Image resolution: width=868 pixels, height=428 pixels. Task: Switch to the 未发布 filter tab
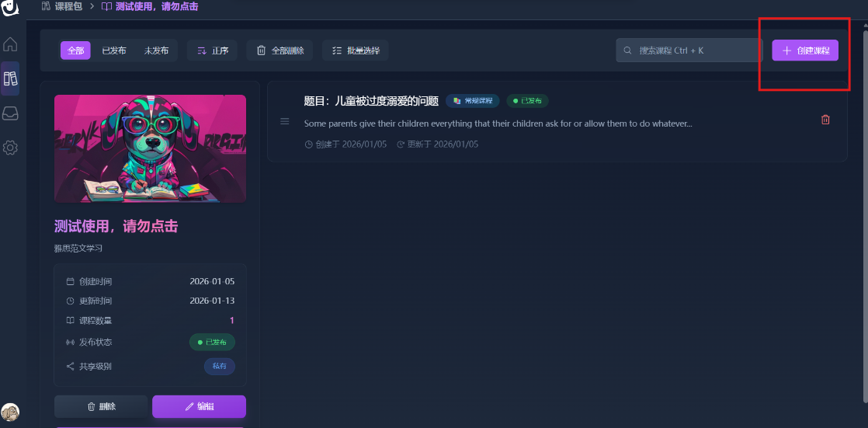(x=156, y=50)
